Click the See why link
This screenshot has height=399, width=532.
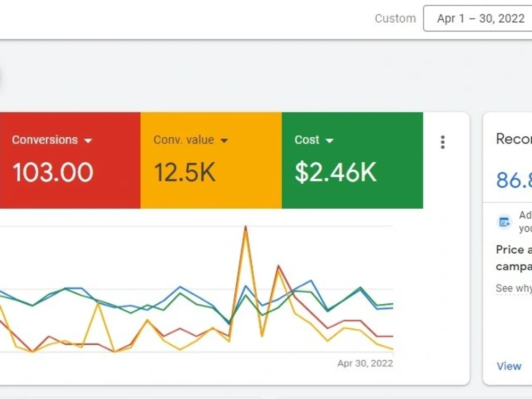514,288
